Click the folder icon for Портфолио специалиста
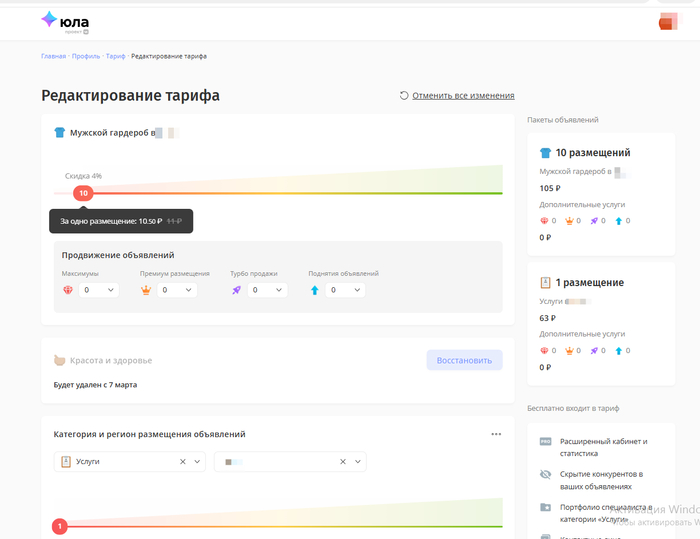The image size is (700, 539). (x=545, y=507)
